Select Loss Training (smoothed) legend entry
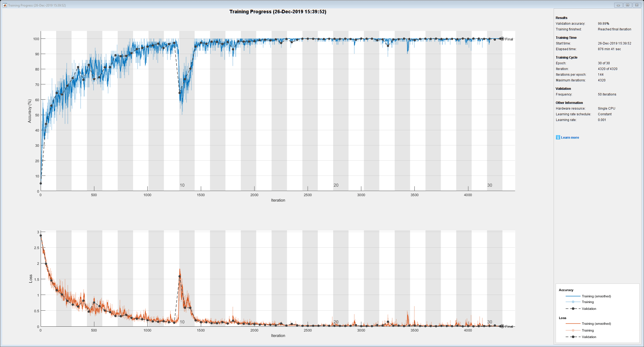This screenshot has width=644, height=347. coord(596,324)
